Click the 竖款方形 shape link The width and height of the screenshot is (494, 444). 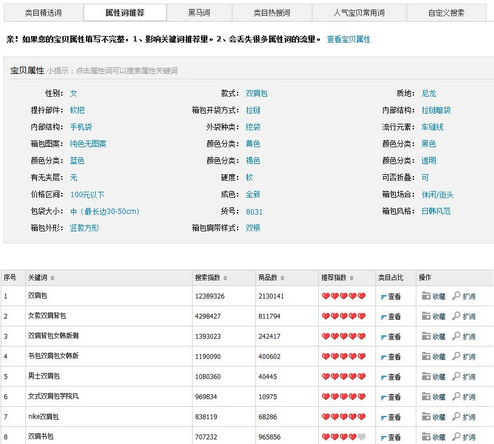coord(85,228)
